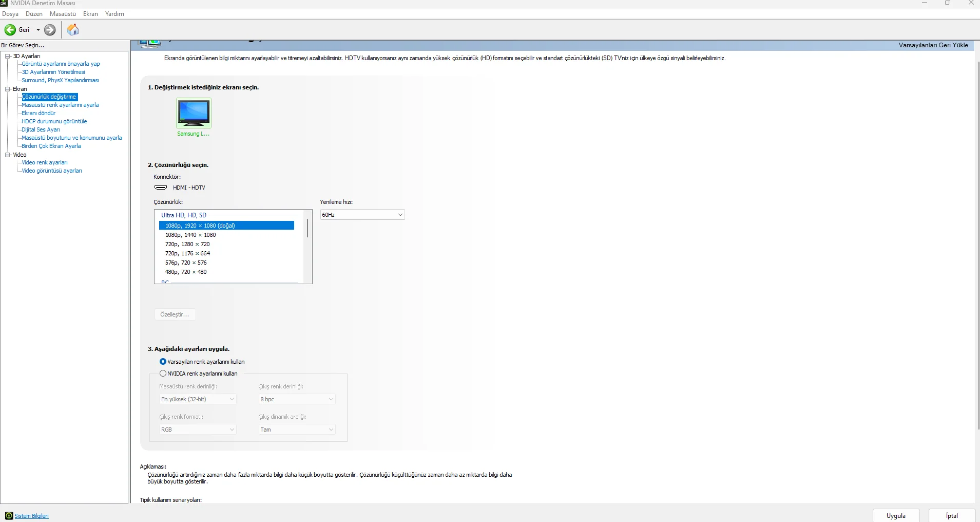This screenshot has height=522, width=980.
Task: Select NVIDIA renk ayarlarını kullan radio button
Action: (163, 374)
